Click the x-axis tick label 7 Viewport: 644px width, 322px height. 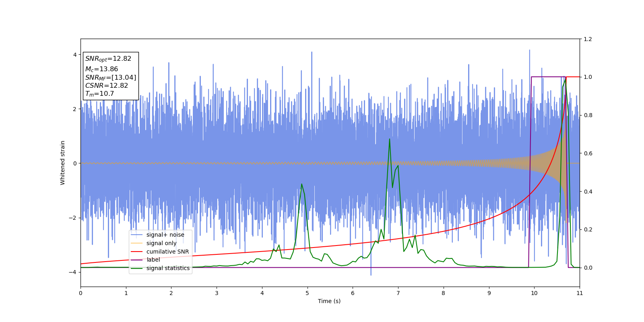tap(398, 293)
